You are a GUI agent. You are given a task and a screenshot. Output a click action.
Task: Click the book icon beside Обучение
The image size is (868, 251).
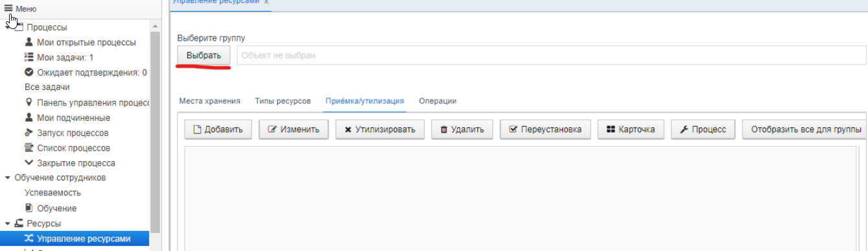coord(29,208)
